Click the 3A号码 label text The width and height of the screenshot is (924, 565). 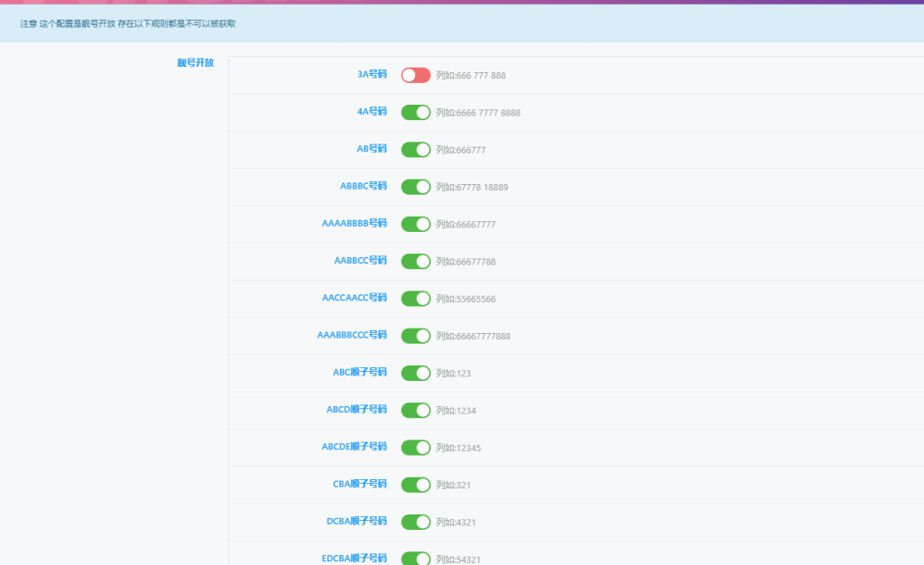[372, 74]
